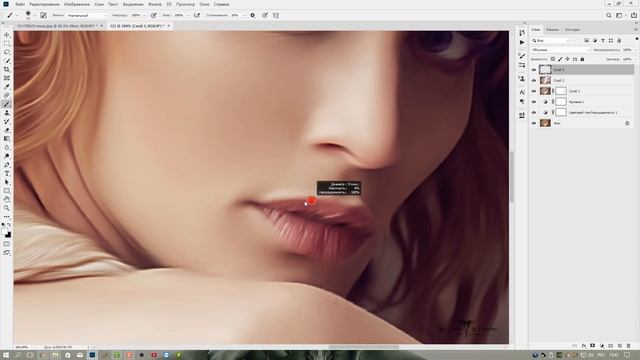Select the Horizontal Type tool
This screenshot has width=640, height=360.
point(7,173)
